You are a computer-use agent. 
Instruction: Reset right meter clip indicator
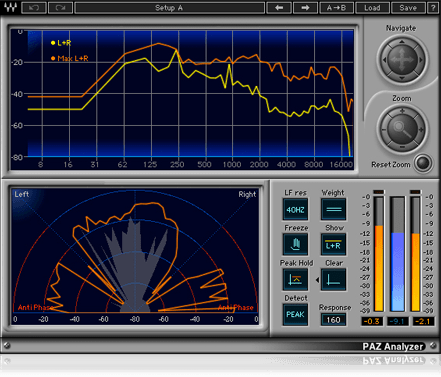coord(415,192)
